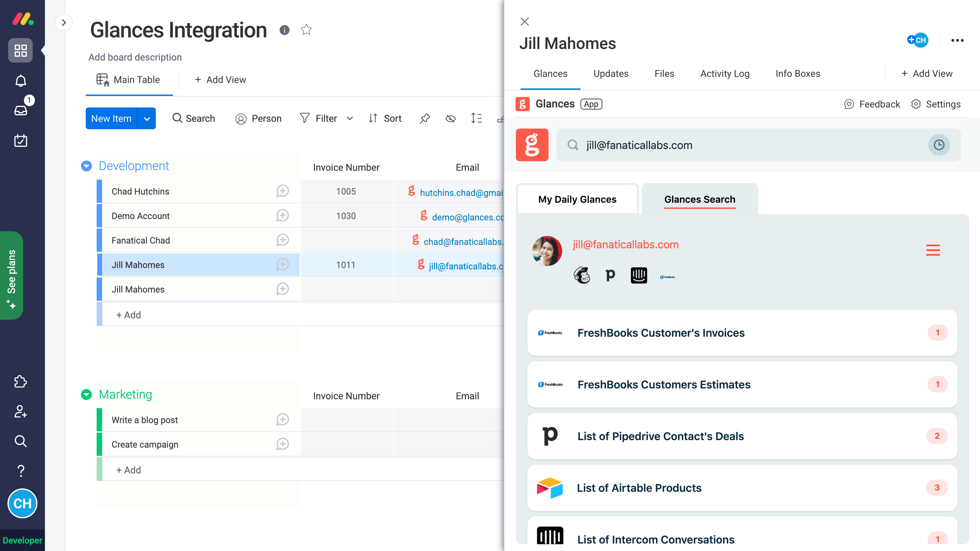Open the item three-dots menu

(957, 40)
